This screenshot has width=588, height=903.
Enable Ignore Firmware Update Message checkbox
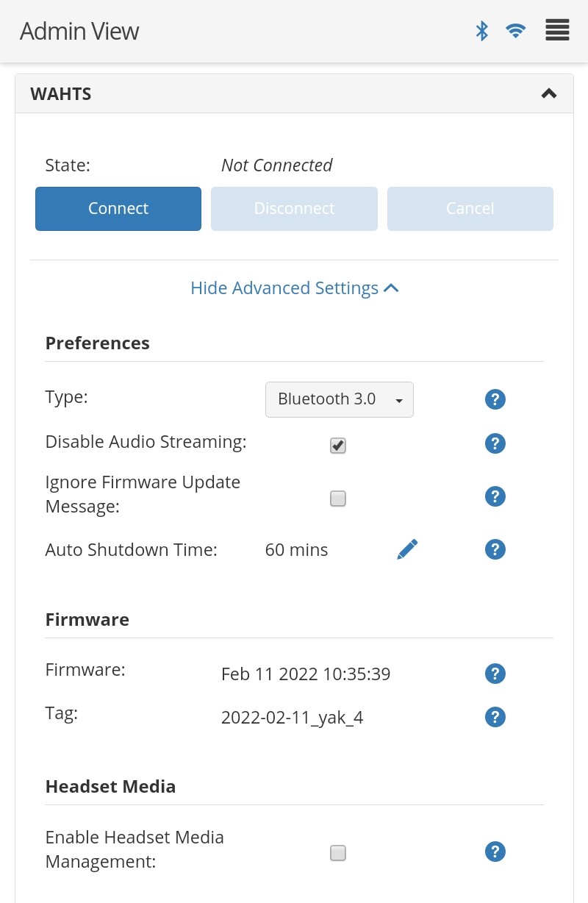338,499
